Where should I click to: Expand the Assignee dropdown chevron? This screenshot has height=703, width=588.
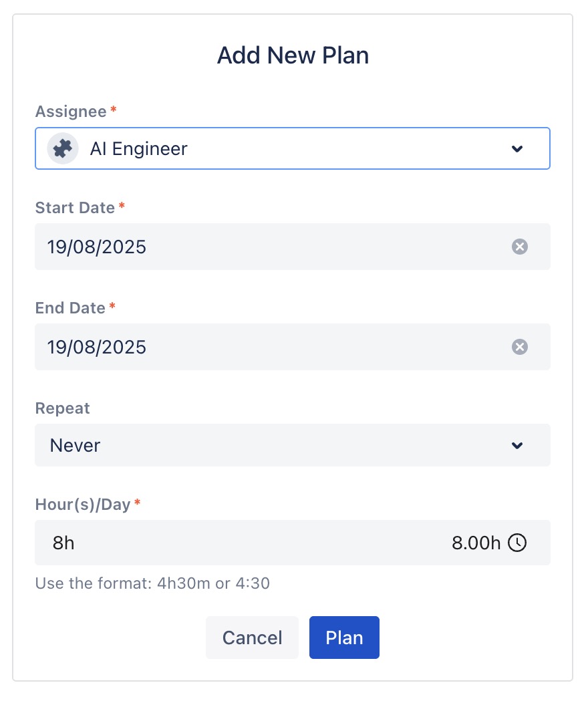[x=517, y=148]
